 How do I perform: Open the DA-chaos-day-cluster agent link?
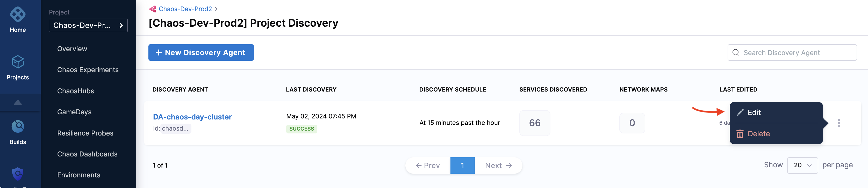(x=192, y=117)
